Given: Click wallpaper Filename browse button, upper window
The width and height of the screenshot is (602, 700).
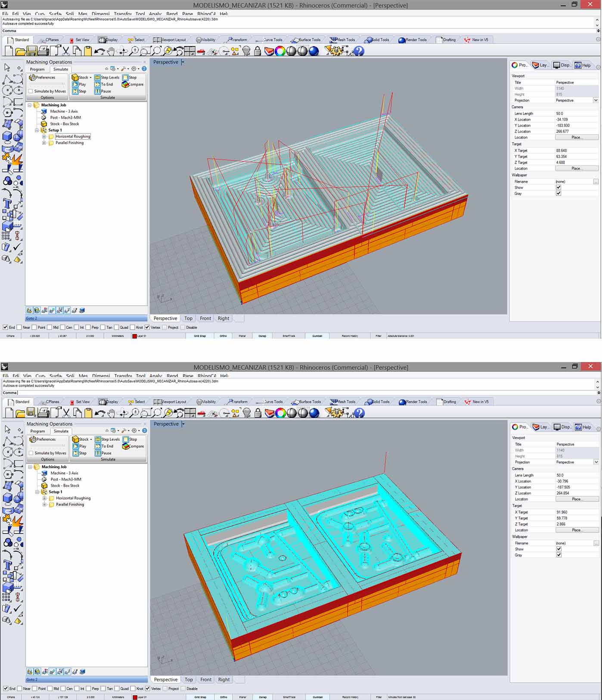Looking at the screenshot, I should tap(596, 182).
